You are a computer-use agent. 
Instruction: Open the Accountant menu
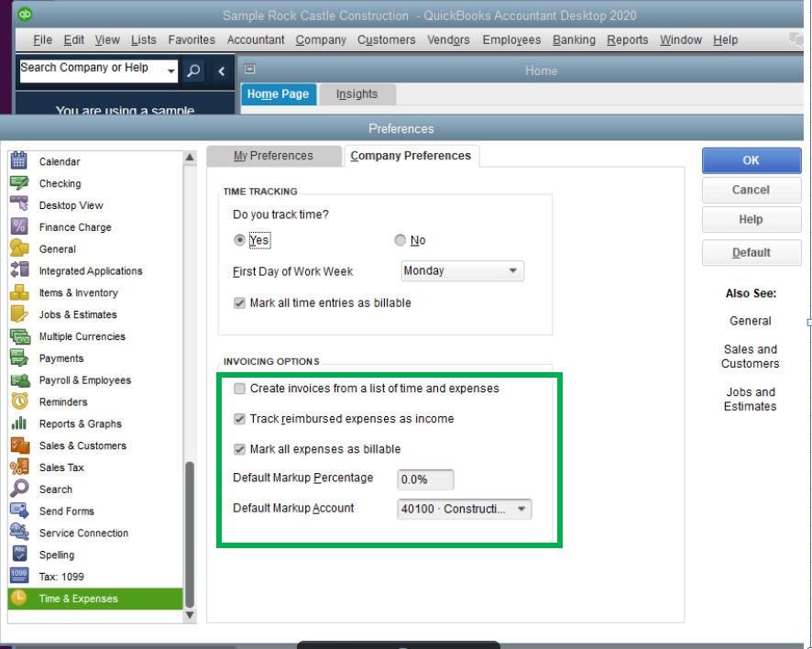(256, 40)
